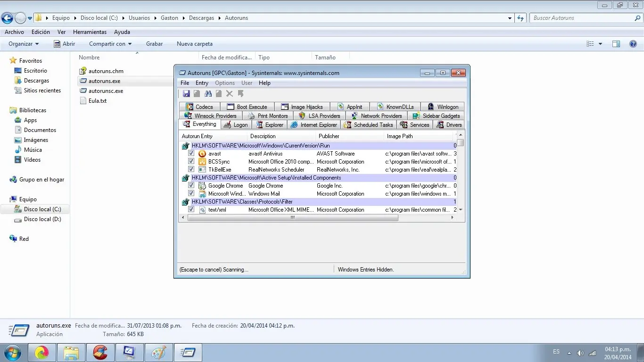Viewport: 644px width, 362px height.
Task: Click the registry icon beside Active Setup key
Action: point(186,178)
